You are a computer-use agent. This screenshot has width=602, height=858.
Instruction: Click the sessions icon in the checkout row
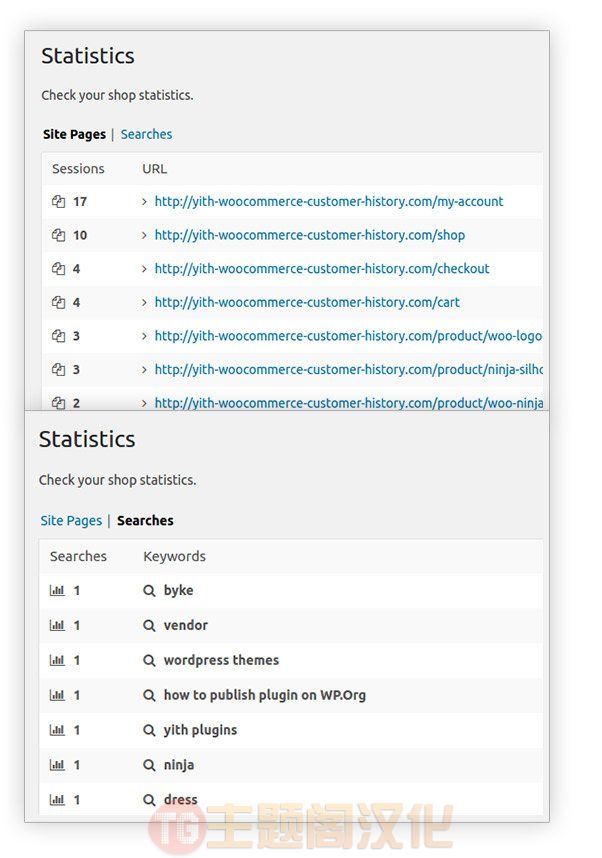[59, 269]
